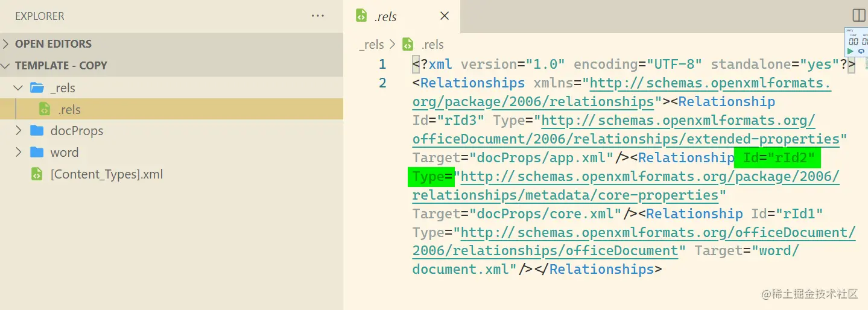Screen dimensions: 868x310
Task: Expand the word folder chevron
Action: [x=18, y=152]
